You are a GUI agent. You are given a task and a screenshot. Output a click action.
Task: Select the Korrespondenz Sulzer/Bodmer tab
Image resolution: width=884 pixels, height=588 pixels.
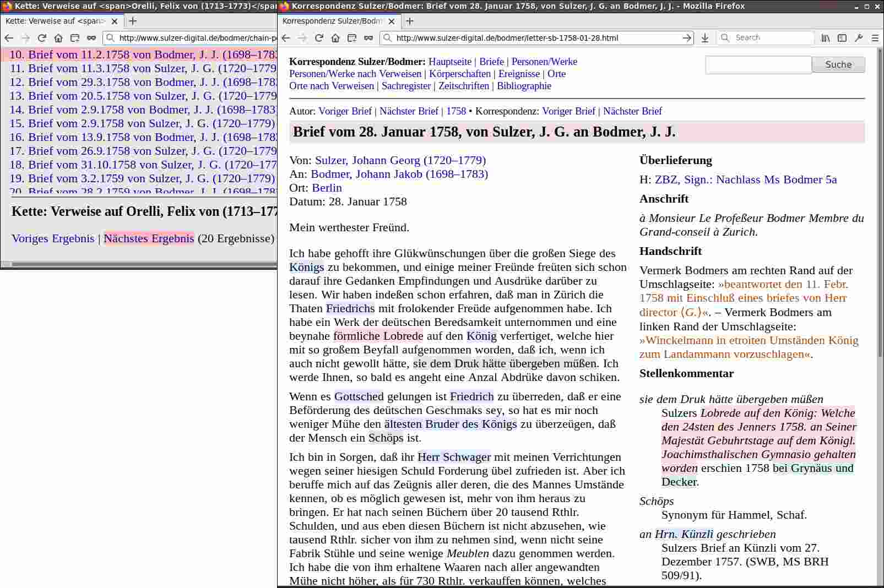tap(339, 21)
